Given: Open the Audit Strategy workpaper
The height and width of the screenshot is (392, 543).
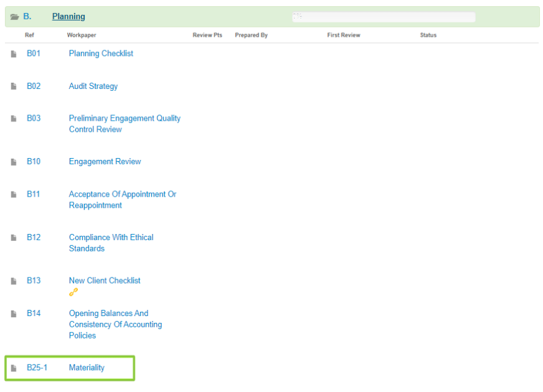Looking at the screenshot, I should (x=93, y=86).
